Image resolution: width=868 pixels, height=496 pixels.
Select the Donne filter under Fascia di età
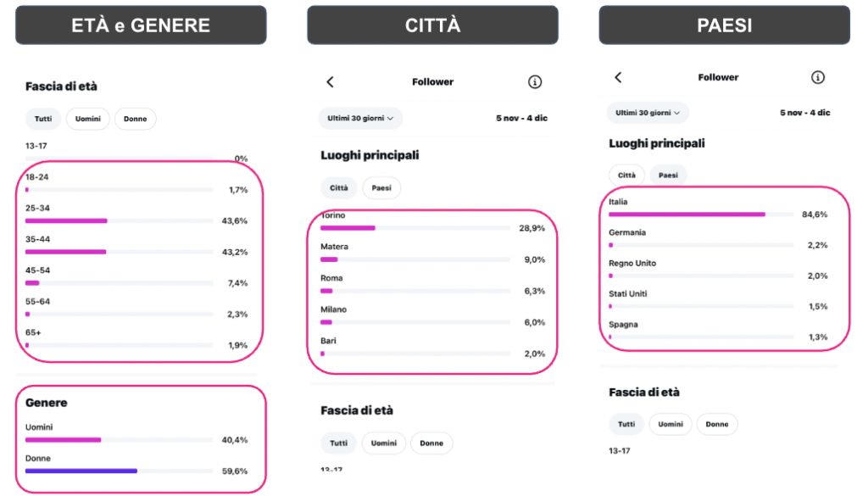pos(136,119)
